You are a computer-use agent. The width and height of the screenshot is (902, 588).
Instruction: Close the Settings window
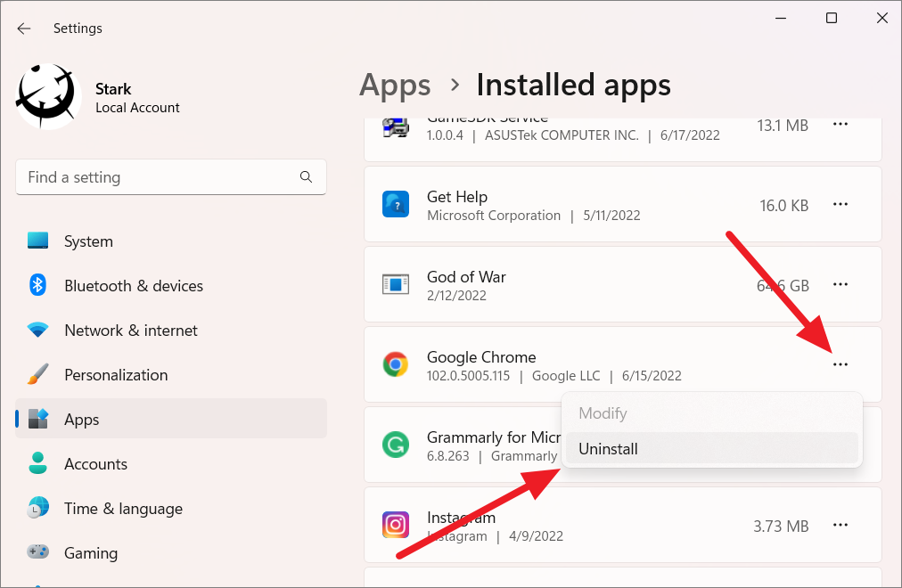point(881,19)
